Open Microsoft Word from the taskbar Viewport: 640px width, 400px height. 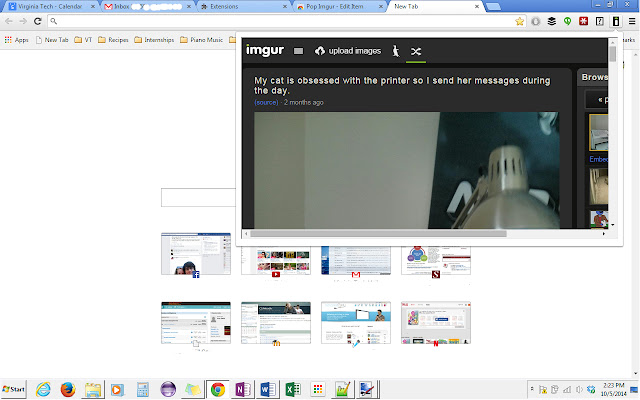pyautogui.click(x=268, y=389)
